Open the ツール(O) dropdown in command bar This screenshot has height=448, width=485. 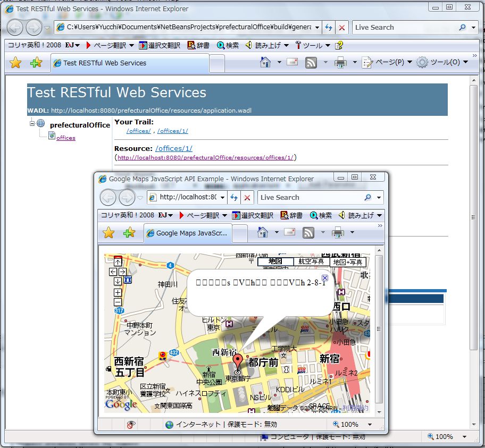pos(442,63)
